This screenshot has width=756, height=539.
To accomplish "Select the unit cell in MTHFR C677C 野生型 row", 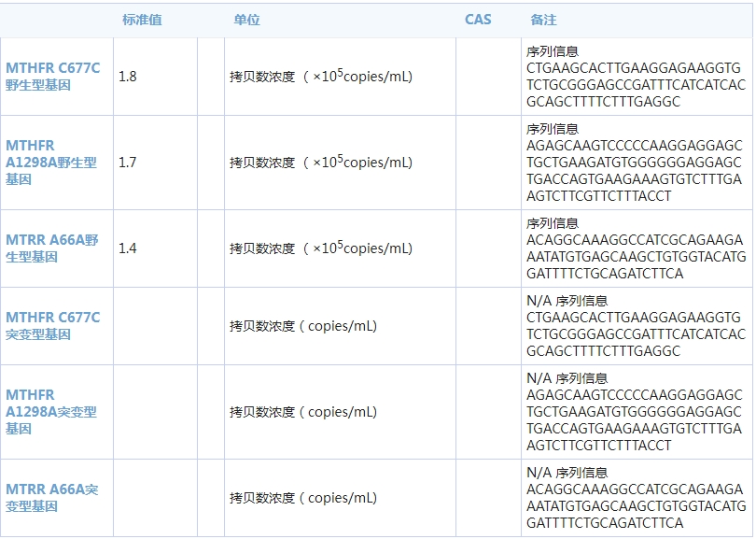I will [321, 76].
